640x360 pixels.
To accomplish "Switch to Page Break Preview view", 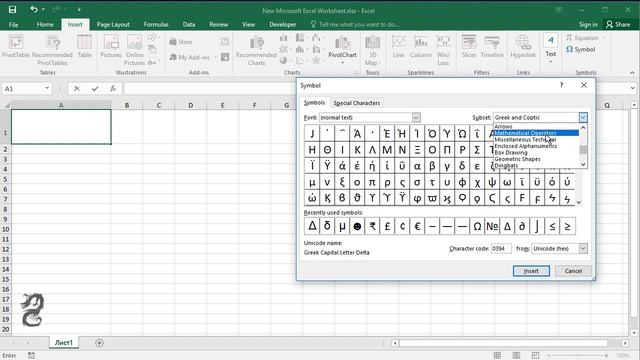I will (535, 356).
